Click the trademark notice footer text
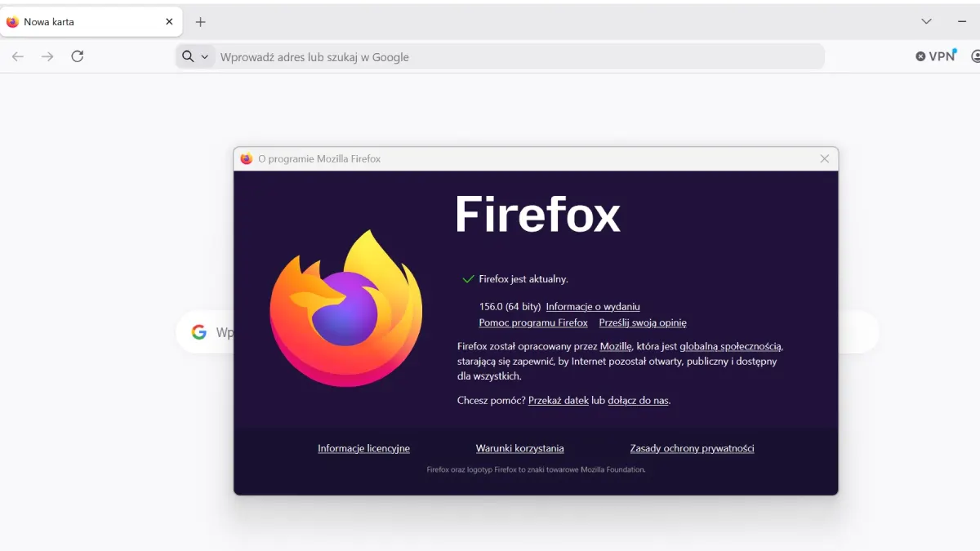The width and height of the screenshot is (980, 551). pyautogui.click(x=536, y=470)
